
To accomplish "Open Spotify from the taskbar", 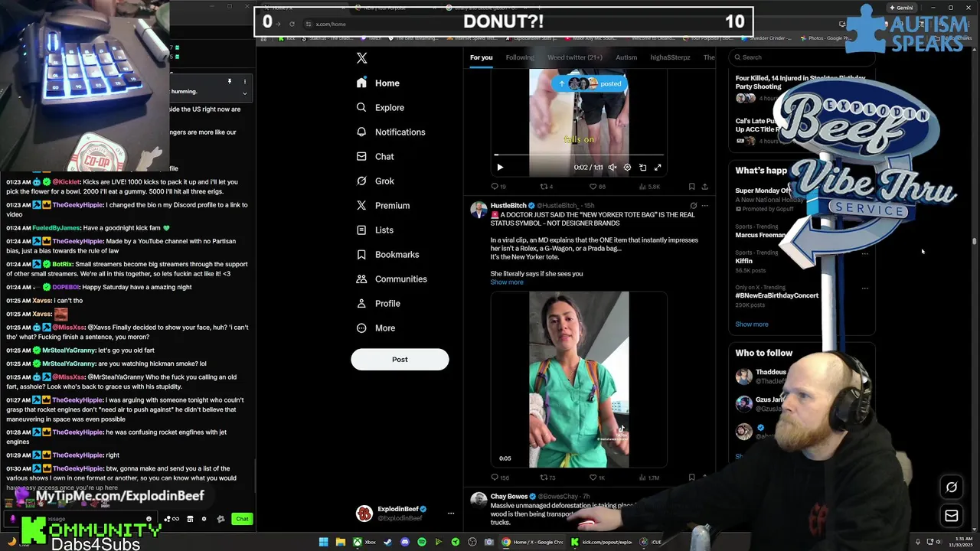I will click(422, 542).
